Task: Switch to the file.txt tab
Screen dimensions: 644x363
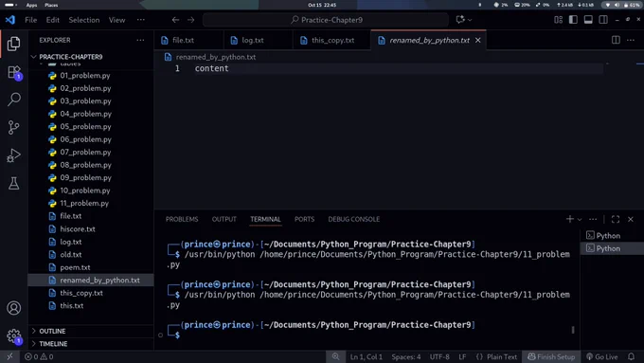Action: tap(188, 41)
